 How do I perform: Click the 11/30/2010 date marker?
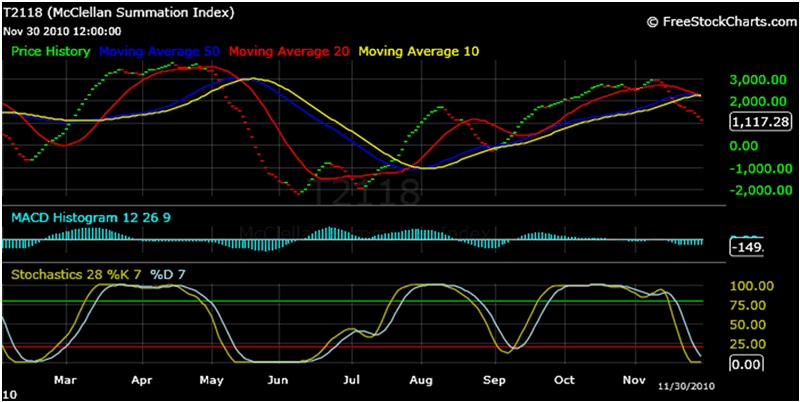[x=686, y=387]
